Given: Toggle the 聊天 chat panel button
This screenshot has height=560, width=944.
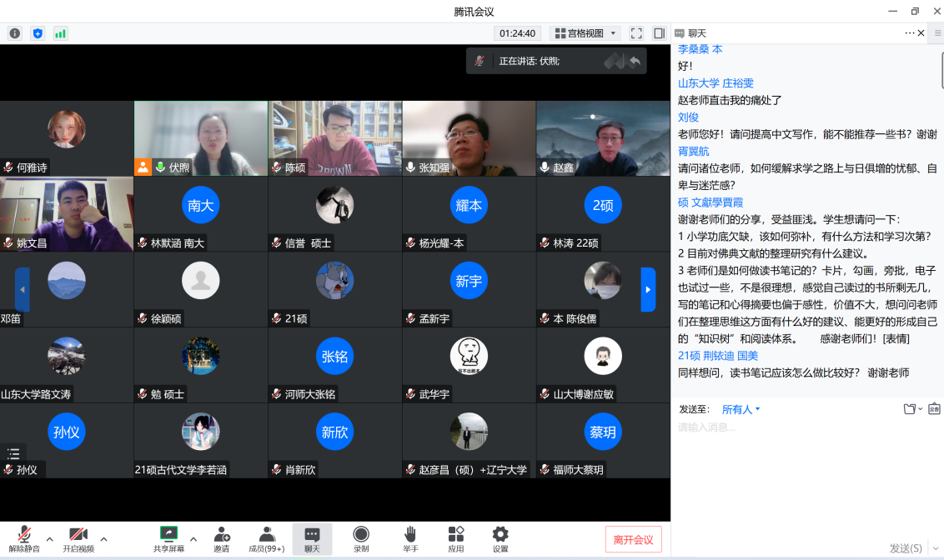Looking at the screenshot, I should (x=312, y=539).
